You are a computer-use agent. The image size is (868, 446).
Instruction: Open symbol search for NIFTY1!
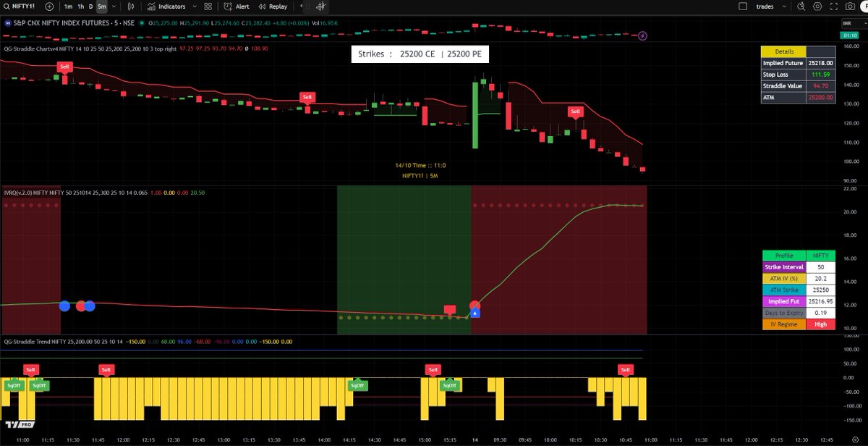click(x=20, y=7)
